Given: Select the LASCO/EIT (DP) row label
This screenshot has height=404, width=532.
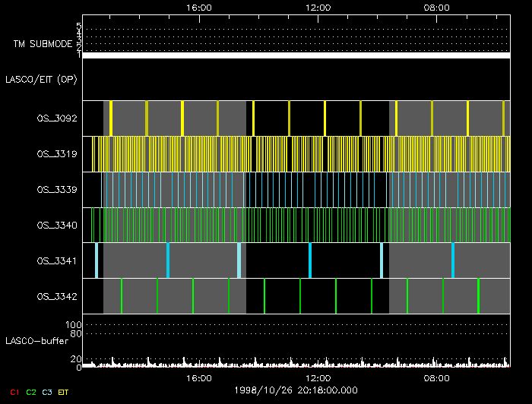Looking at the screenshot, I should [x=41, y=79].
